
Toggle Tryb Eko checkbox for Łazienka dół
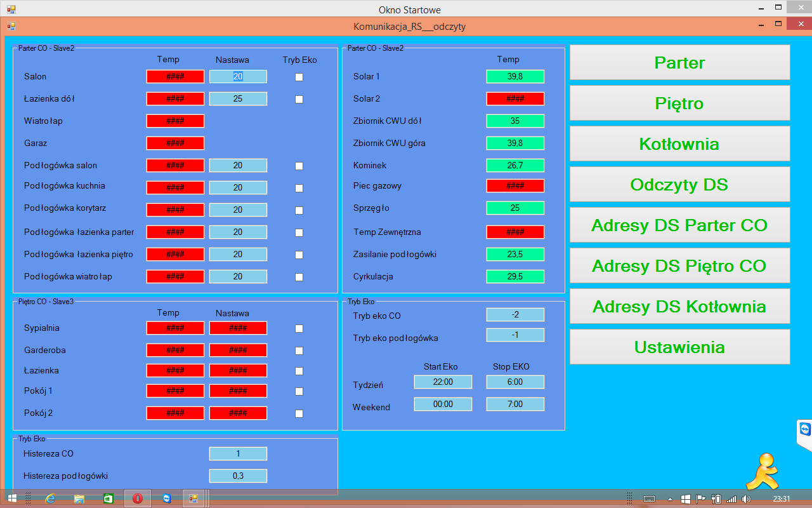pos(299,99)
